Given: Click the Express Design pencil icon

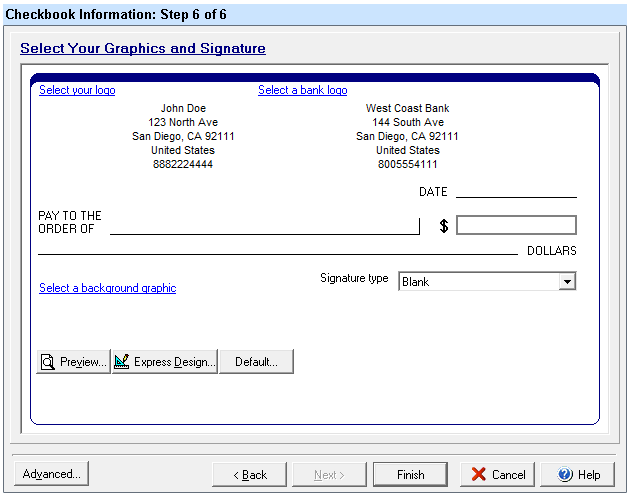Looking at the screenshot, I should (122, 362).
